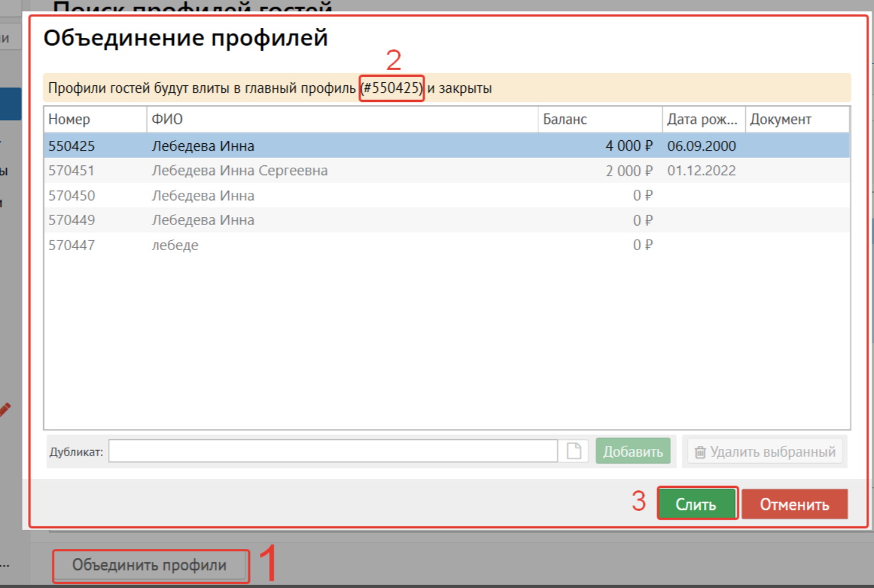Click the main profile number #550425 in banner
Screen dimensions: 874x588
[x=392, y=88]
